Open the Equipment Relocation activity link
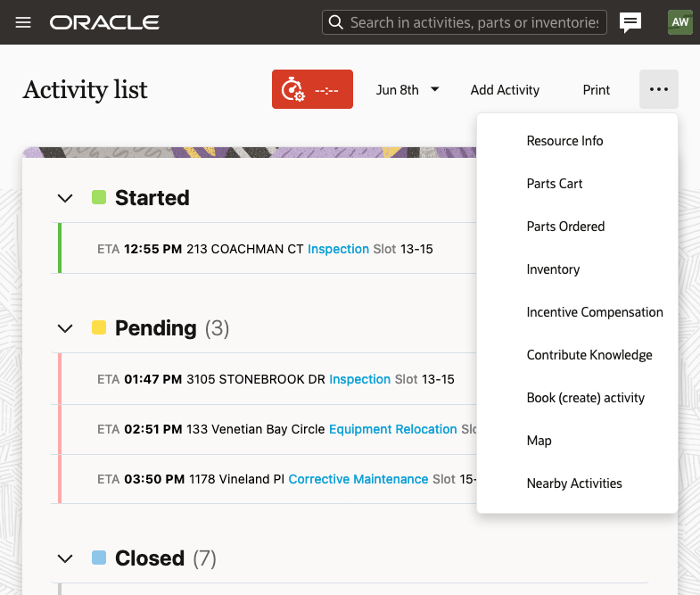Image resolution: width=700 pixels, height=595 pixels. coord(392,429)
